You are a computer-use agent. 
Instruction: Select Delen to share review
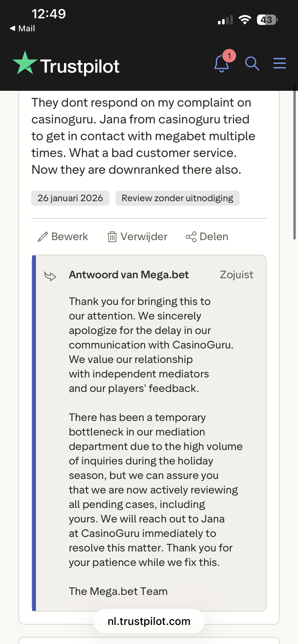214,237
